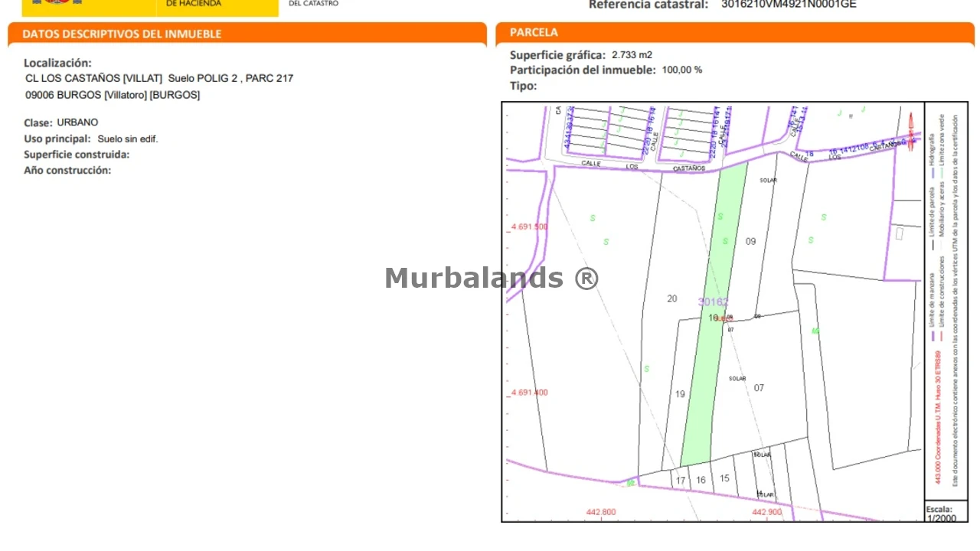The height and width of the screenshot is (551, 980).
Task: Select parcel 15 at the map bottom
Action: click(x=724, y=478)
